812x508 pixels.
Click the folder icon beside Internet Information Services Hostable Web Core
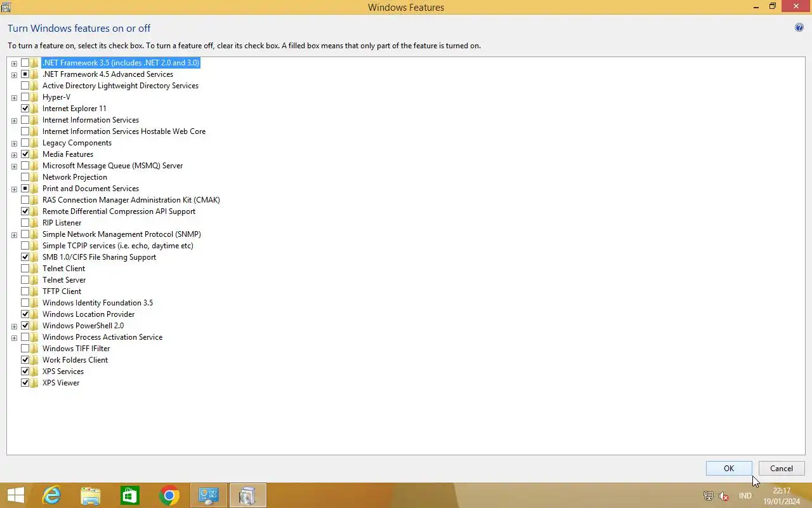35,131
